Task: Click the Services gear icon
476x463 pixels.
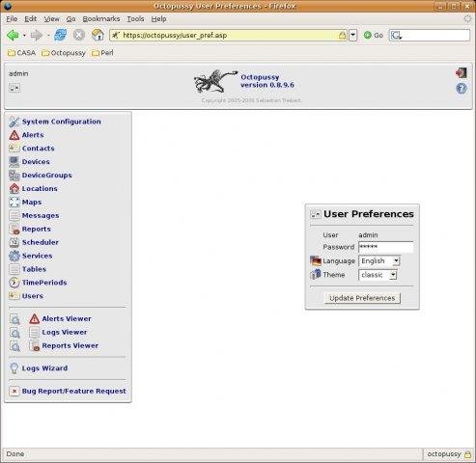Action: (x=14, y=256)
